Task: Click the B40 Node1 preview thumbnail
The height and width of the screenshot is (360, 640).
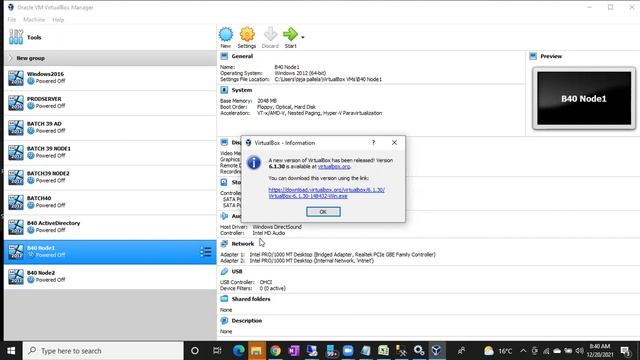Action: tap(584, 98)
